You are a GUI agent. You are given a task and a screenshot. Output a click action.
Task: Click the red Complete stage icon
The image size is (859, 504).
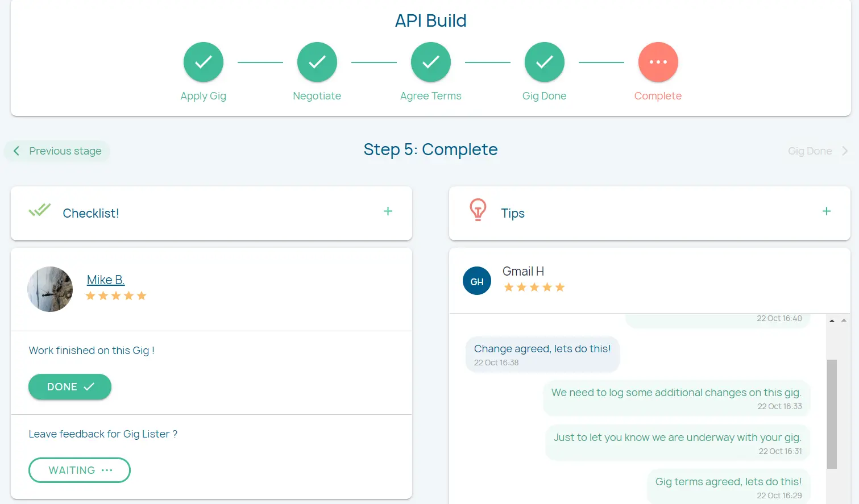tap(658, 62)
